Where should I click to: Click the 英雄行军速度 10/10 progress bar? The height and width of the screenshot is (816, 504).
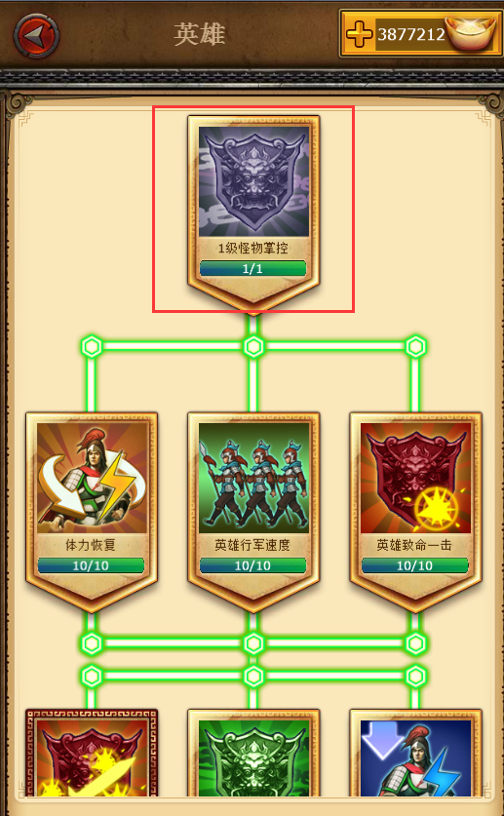click(x=253, y=565)
